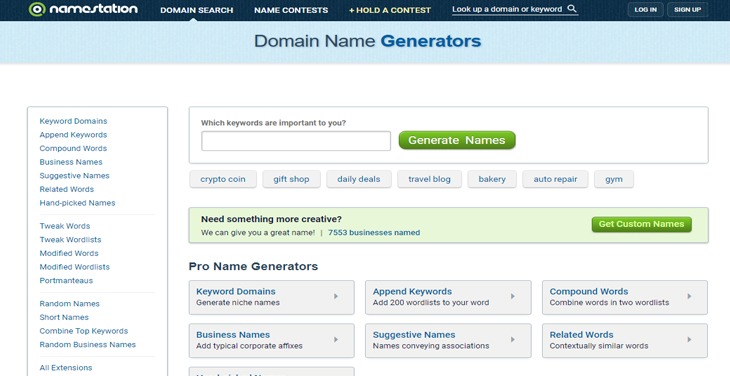Choose the bakery keyword chip
This screenshot has height=376, width=730.
[492, 179]
